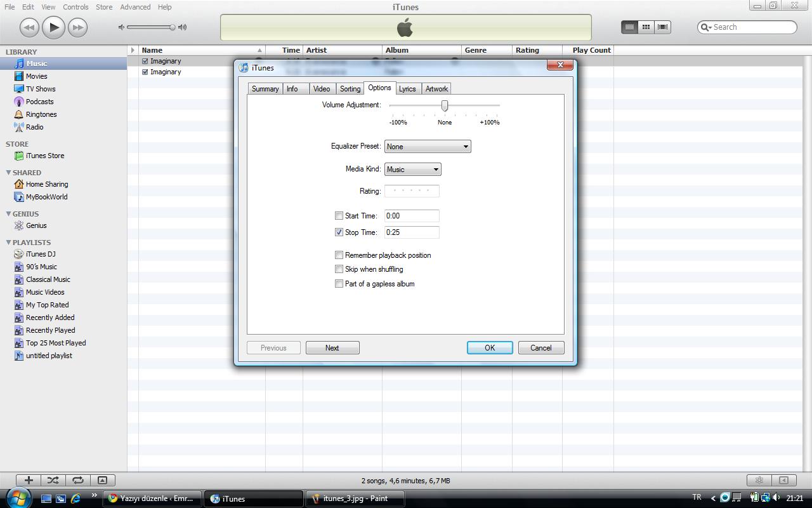Click the song Rating field
The image size is (812, 508).
click(x=412, y=191)
